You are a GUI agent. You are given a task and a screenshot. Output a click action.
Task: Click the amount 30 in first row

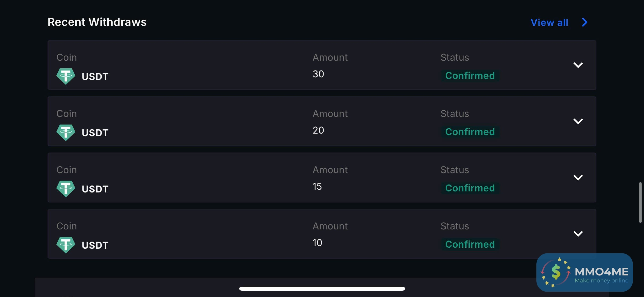click(318, 74)
